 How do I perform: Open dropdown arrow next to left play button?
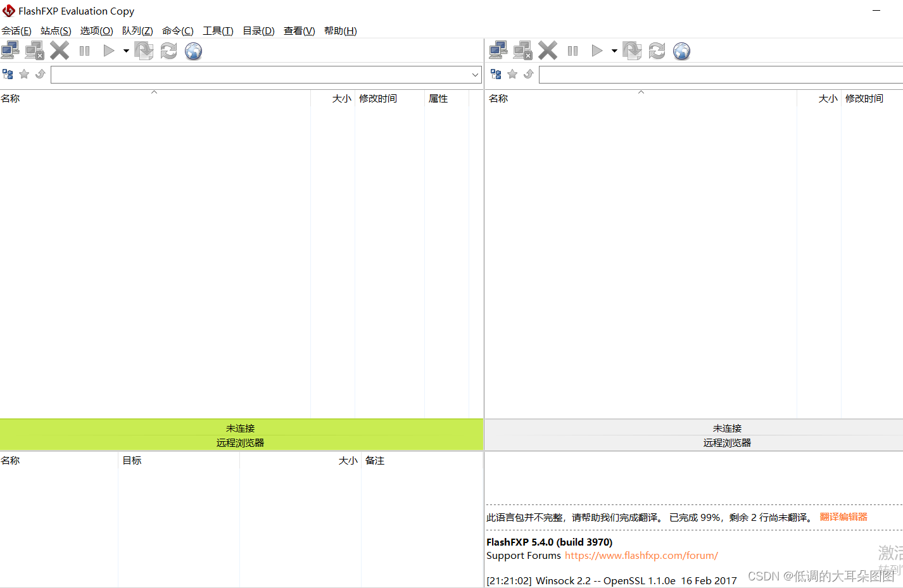pyautogui.click(x=126, y=51)
